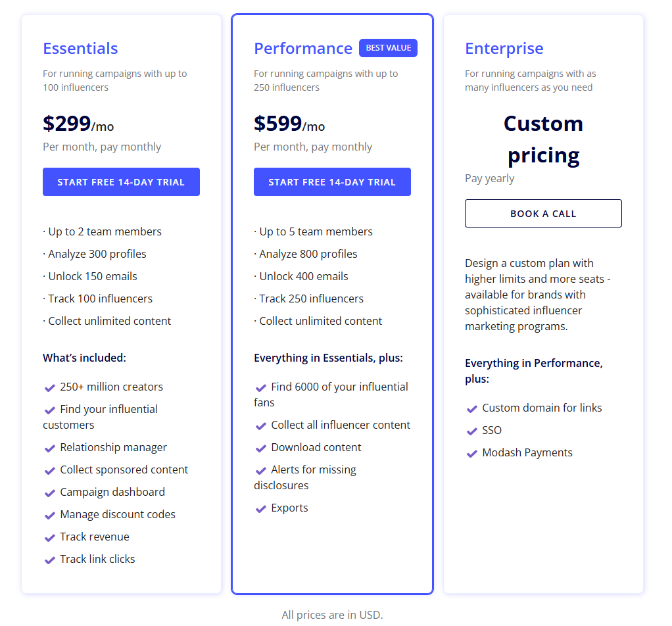Click checkmark next to Collect all influencer content

(x=260, y=426)
